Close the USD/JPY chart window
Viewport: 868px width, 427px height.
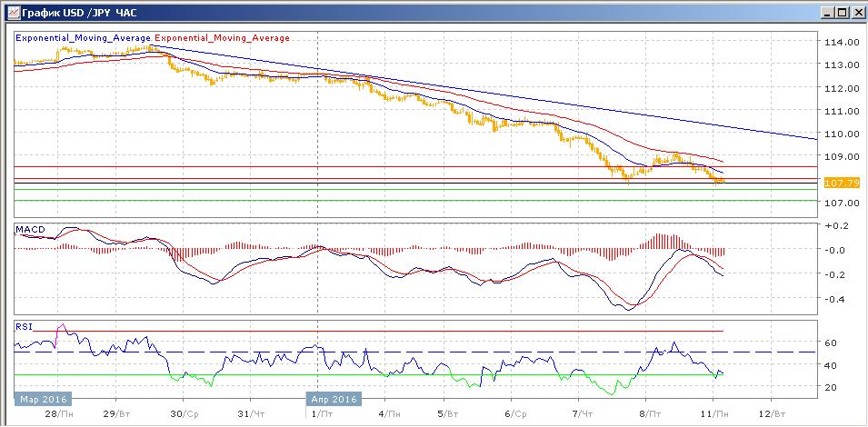coord(855,12)
